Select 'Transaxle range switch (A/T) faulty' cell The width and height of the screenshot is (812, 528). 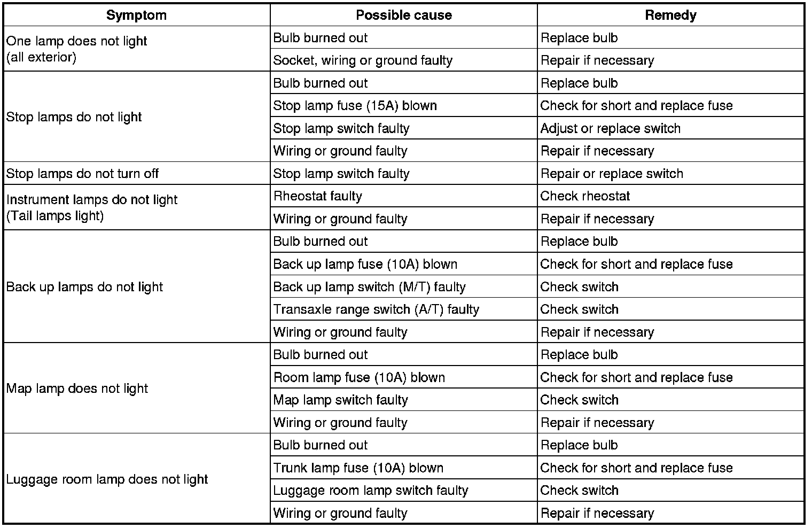click(376, 309)
